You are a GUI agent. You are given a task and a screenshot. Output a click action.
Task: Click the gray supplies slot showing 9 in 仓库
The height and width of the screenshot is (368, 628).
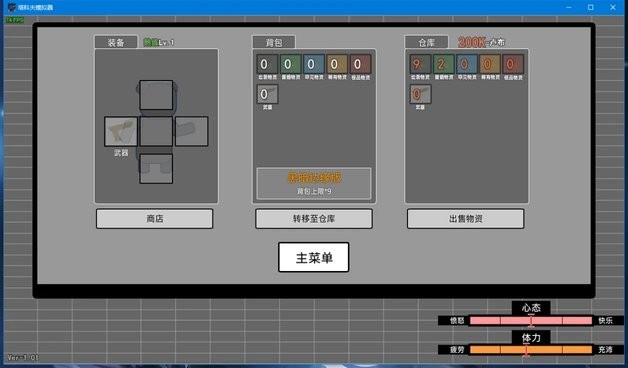pos(420,64)
